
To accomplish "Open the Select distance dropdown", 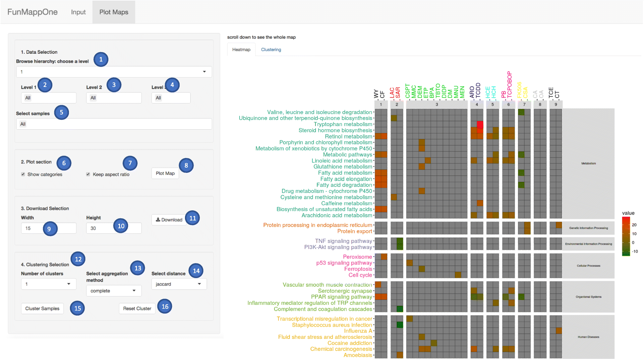I will (179, 284).
